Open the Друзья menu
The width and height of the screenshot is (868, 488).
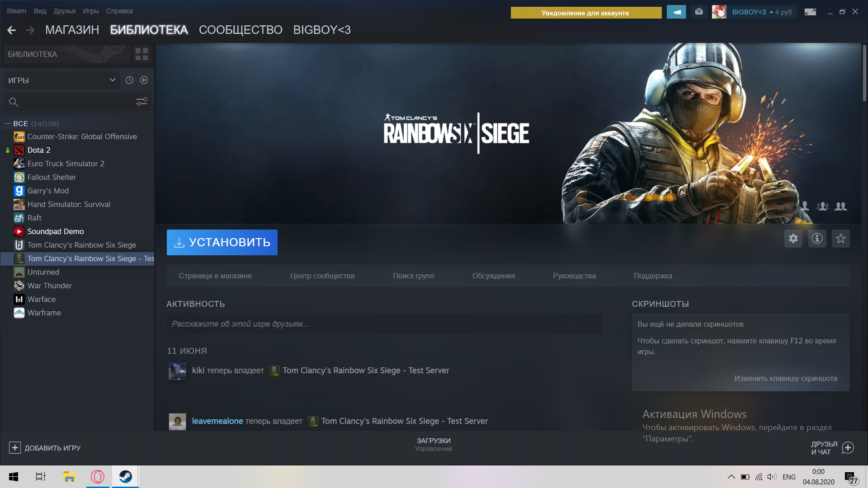[65, 11]
